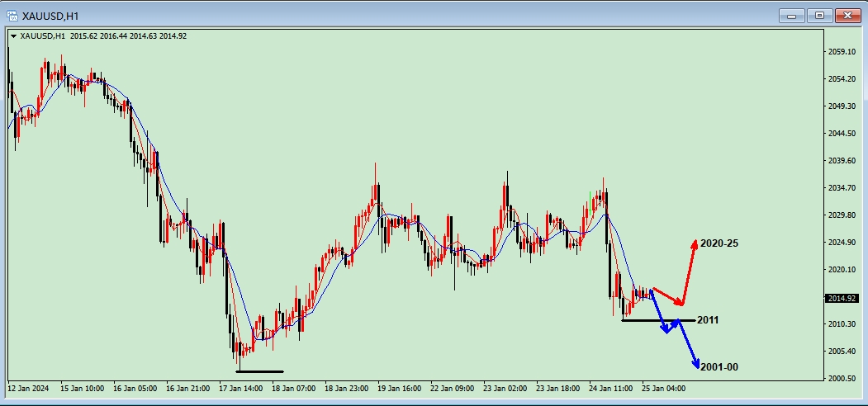Select the 2044.50 price axis label
The width and height of the screenshot is (868, 406).
click(x=842, y=134)
